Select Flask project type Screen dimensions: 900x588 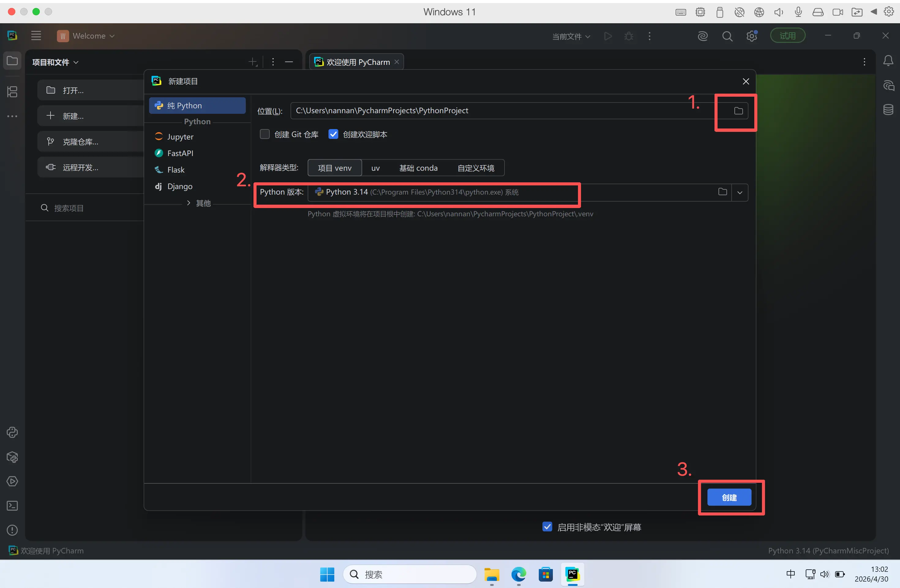click(197, 170)
